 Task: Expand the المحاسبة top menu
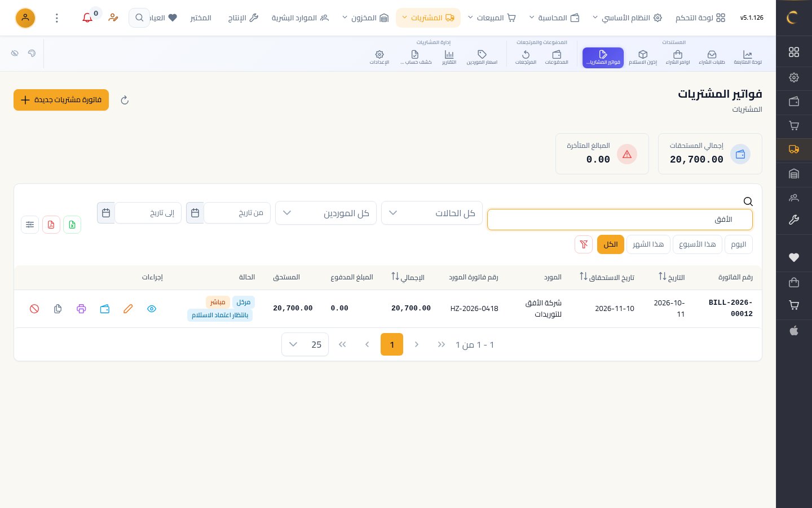554,18
